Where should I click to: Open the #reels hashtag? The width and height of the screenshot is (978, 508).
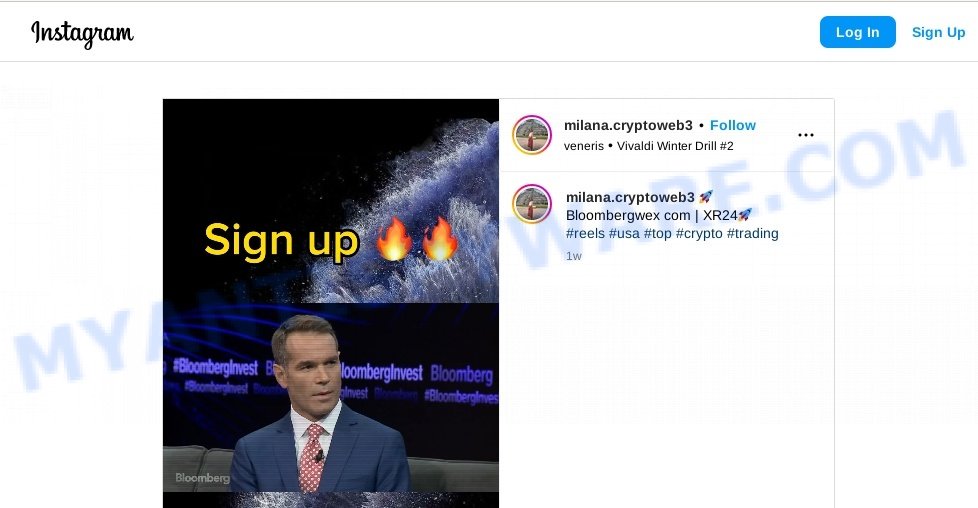tap(585, 233)
